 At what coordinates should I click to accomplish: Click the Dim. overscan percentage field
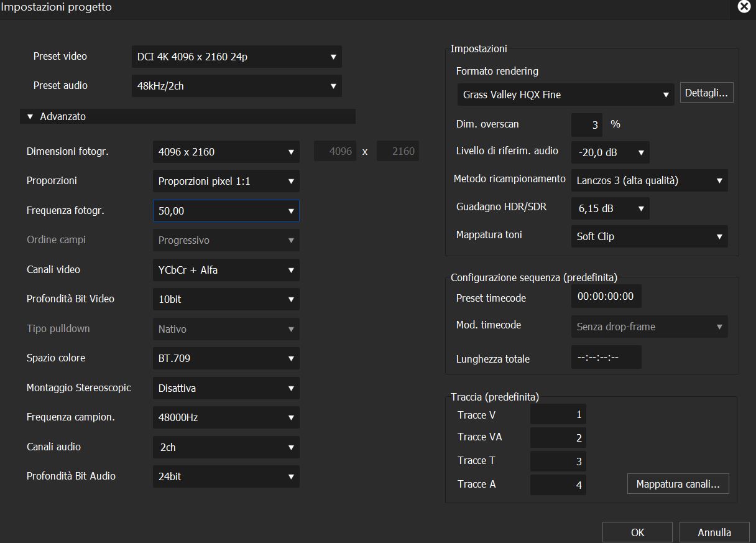tap(586, 125)
